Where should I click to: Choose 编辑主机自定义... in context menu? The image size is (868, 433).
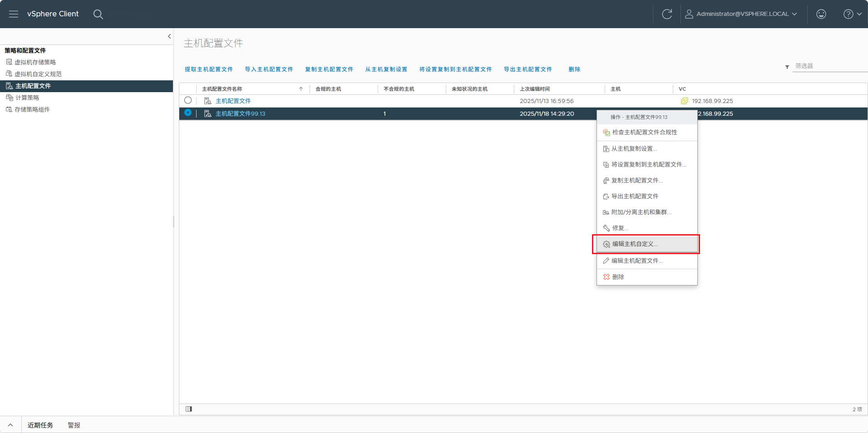click(647, 244)
